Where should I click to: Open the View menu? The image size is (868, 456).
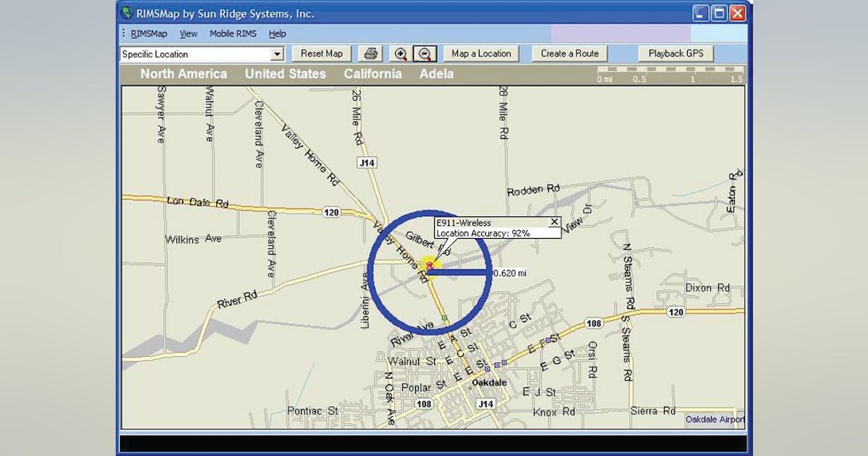(x=188, y=33)
